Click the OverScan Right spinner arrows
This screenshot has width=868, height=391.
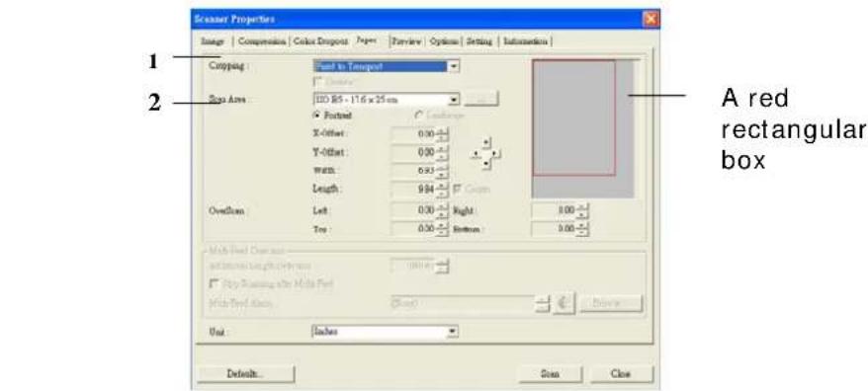tap(583, 210)
